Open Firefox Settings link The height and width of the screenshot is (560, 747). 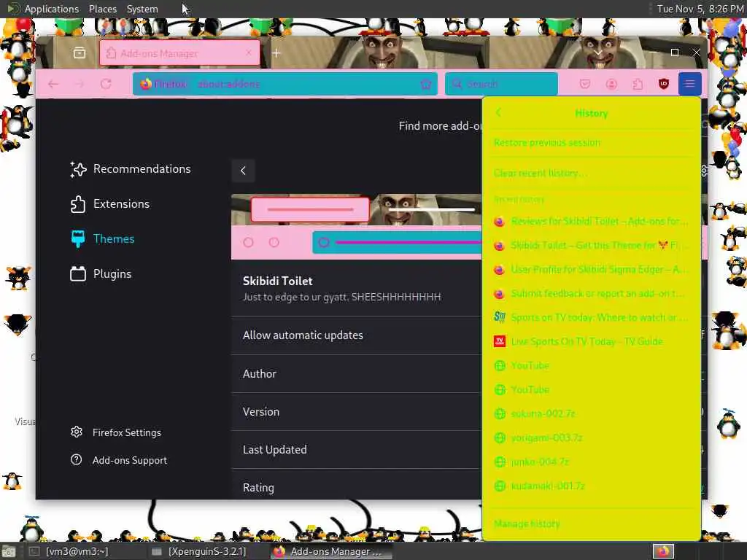pos(116,432)
